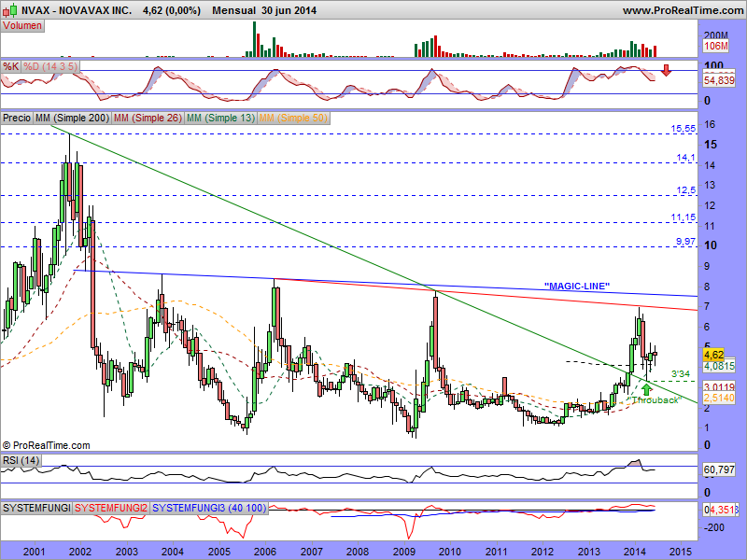Click the Mensual timeframe label
The height and width of the screenshot is (560, 747).
(x=233, y=10)
